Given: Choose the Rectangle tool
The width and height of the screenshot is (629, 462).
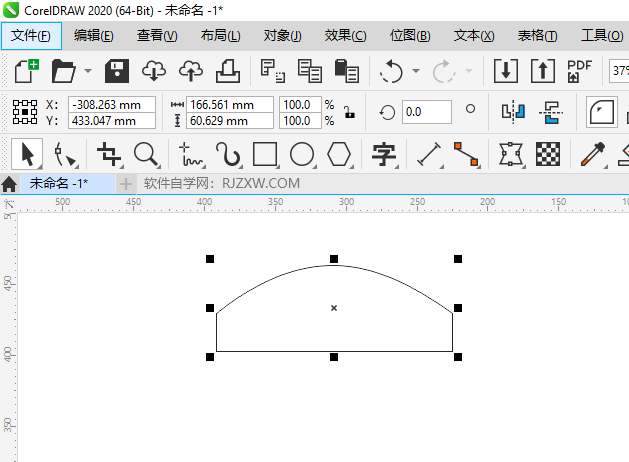Looking at the screenshot, I should click(x=265, y=154).
